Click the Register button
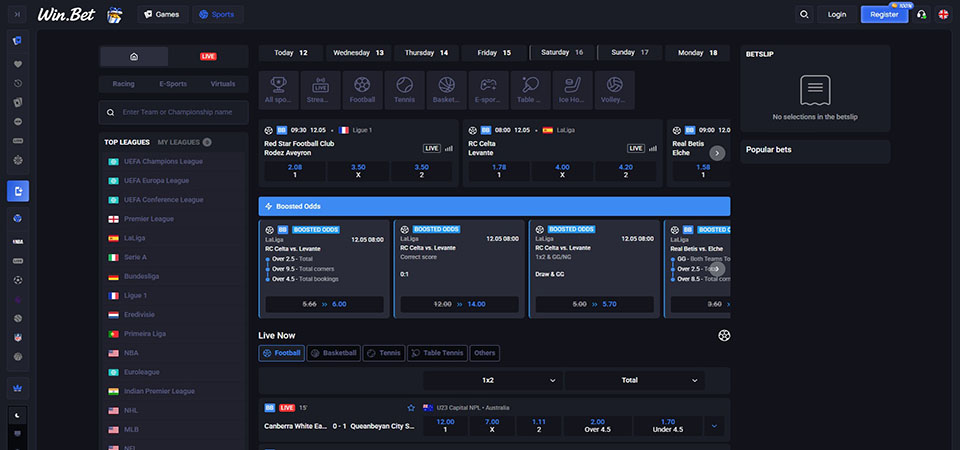The image size is (960, 450). pos(884,14)
